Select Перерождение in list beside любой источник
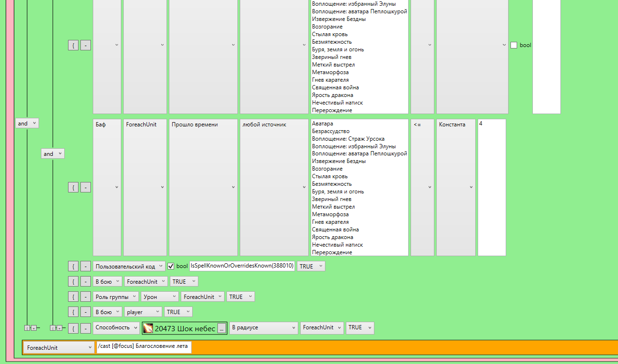Screen dimensions: 618x364 pyautogui.click(x=332, y=252)
